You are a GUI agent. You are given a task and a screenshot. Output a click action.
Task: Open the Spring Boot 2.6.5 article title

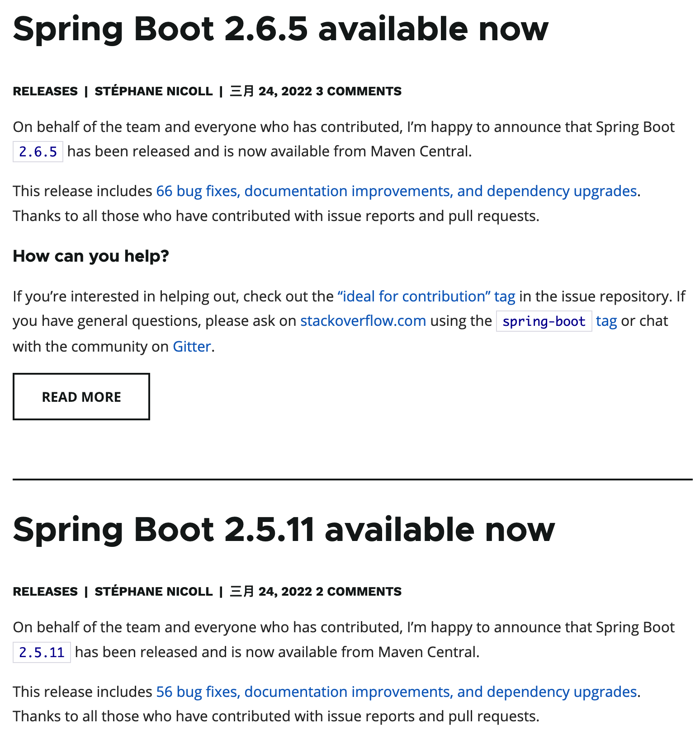pyautogui.click(x=280, y=30)
